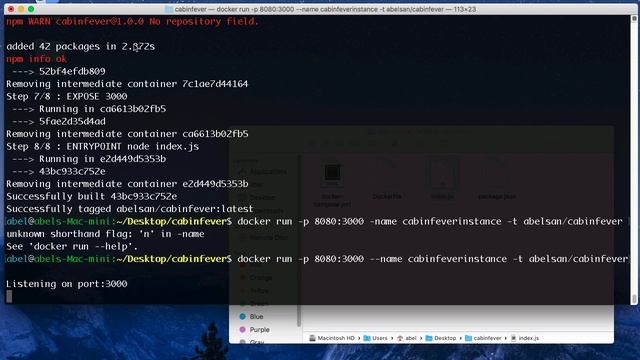Maximize the terminal with green button
Screen dimensions: 640x360
31,9
